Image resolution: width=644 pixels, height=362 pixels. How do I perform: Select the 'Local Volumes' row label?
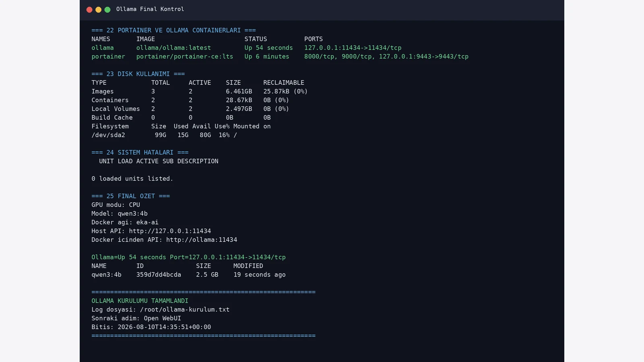(x=116, y=109)
